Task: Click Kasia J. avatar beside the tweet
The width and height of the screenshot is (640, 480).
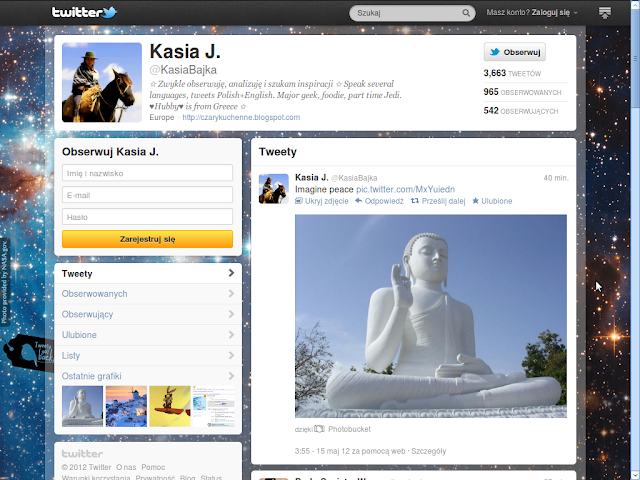Action: coord(274,189)
